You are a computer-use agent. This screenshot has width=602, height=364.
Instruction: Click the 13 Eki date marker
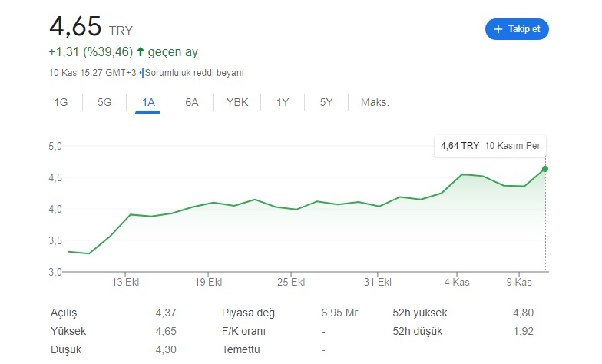click(x=125, y=283)
